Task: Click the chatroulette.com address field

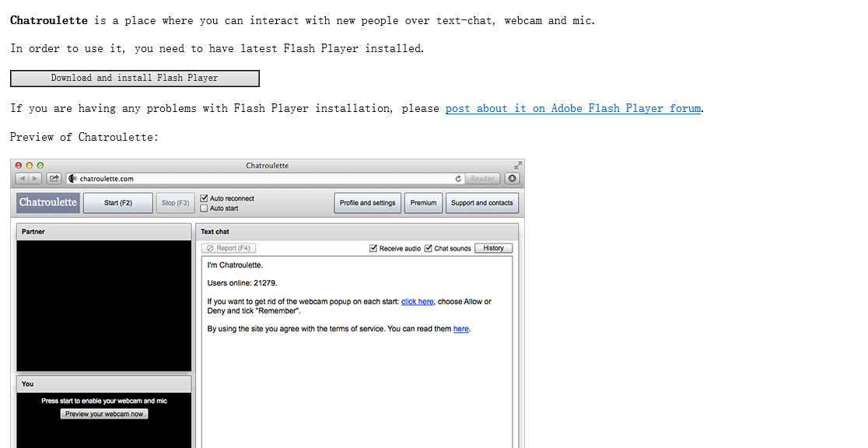Action: 264,178
